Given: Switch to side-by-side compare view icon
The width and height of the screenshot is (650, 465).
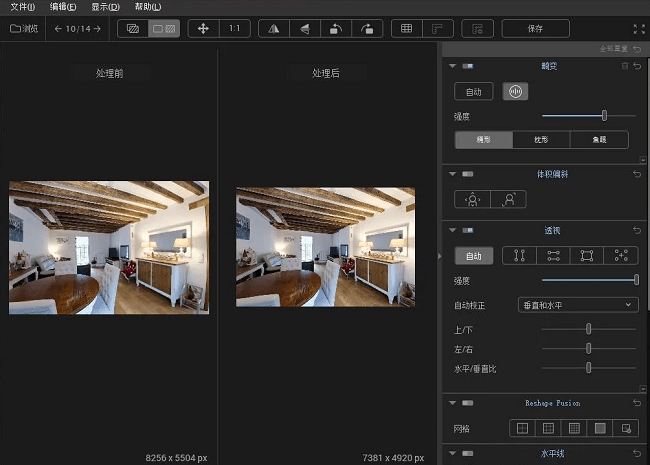Looking at the screenshot, I should pos(164,29).
